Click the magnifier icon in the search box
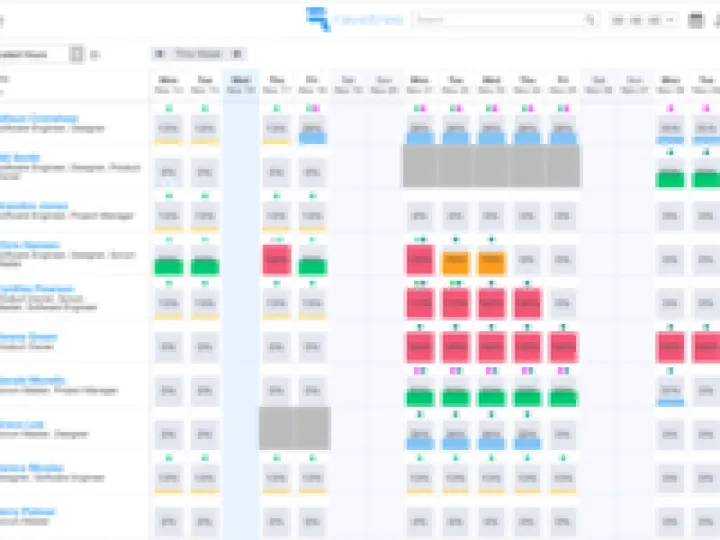This screenshot has width=720, height=540. pos(592,19)
